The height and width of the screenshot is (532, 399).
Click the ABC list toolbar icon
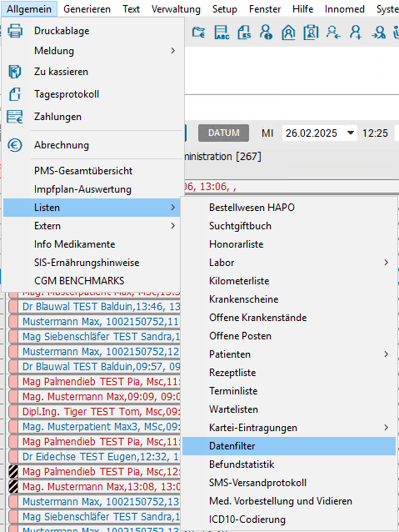[x=222, y=33]
